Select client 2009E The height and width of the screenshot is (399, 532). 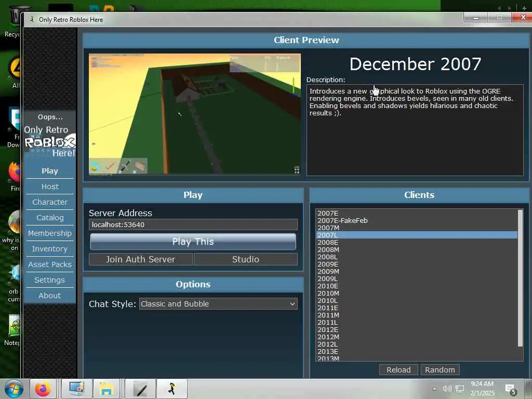tap(417, 264)
